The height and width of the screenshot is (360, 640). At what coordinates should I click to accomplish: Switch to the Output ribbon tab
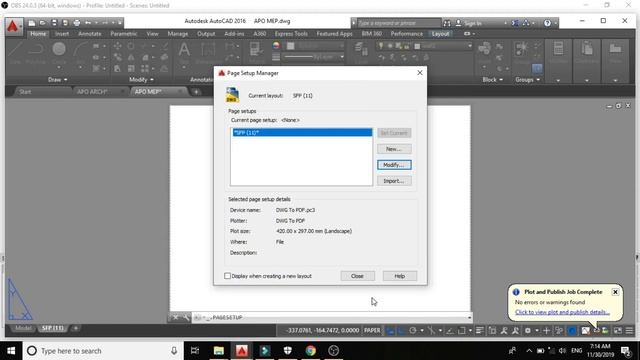(x=206, y=34)
